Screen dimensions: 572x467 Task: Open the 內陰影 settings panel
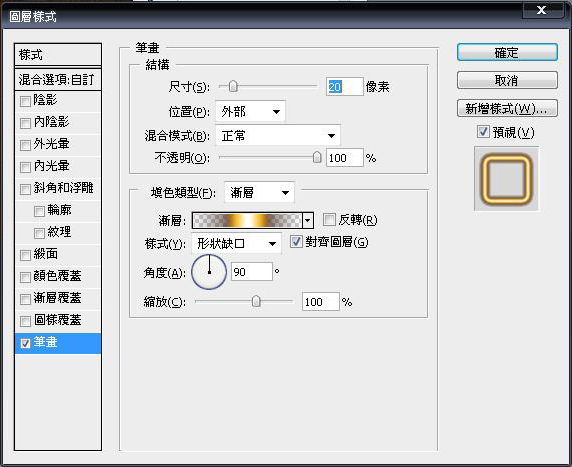click(51, 122)
